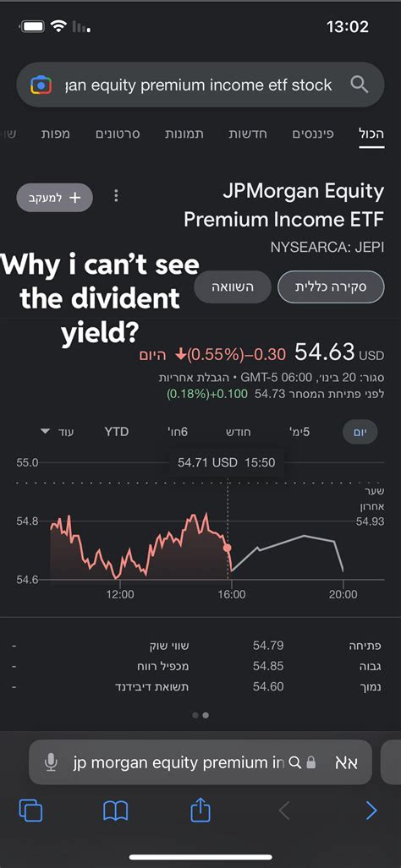This screenshot has height=868, width=401.
Task: Tap the 54.63 USD price
Action: coord(339,352)
